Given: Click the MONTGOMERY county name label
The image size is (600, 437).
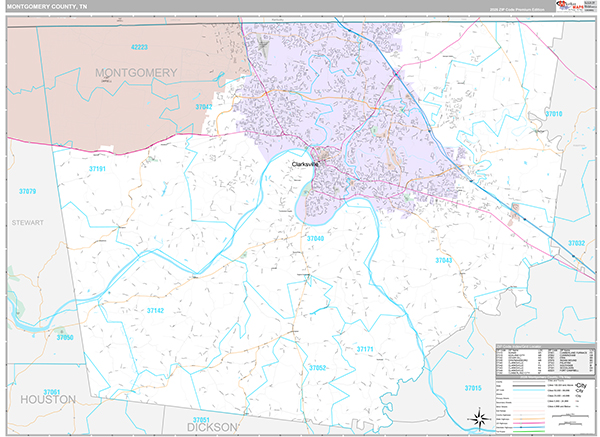Looking at the screenshot, I should 136,73.
